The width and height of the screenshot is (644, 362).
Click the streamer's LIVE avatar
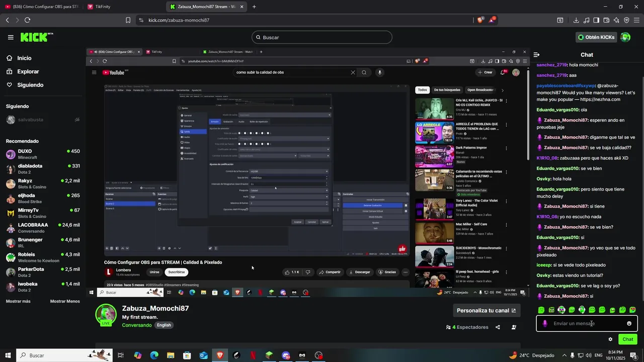106,315
